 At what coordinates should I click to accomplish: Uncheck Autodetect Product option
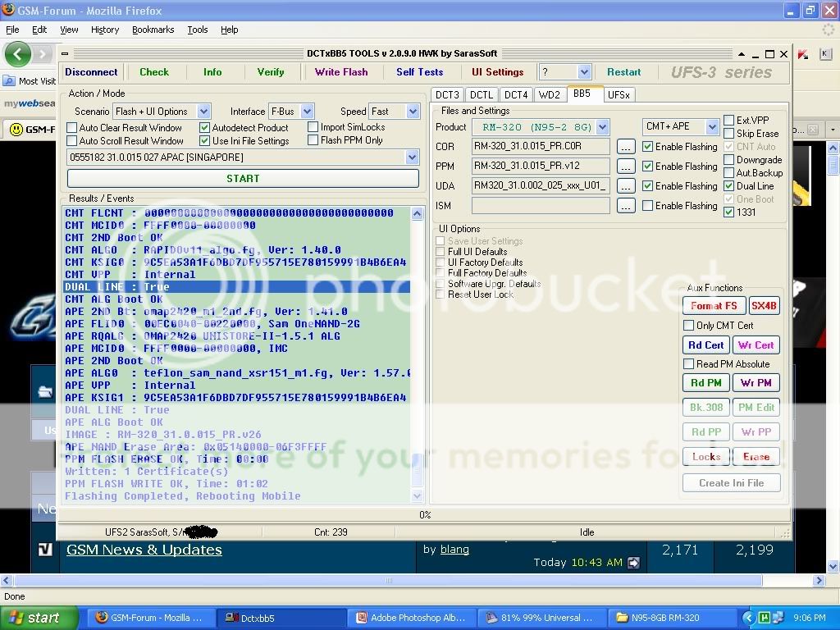[204, 127]
